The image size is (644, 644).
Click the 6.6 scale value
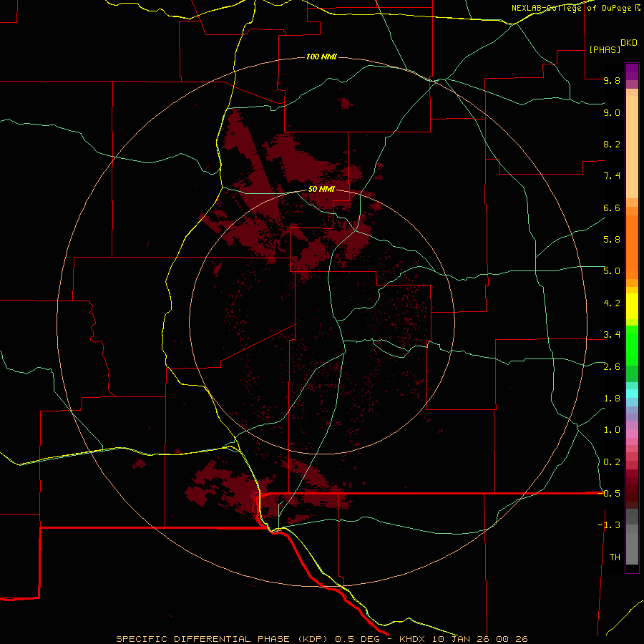click(x=612, y=208)
